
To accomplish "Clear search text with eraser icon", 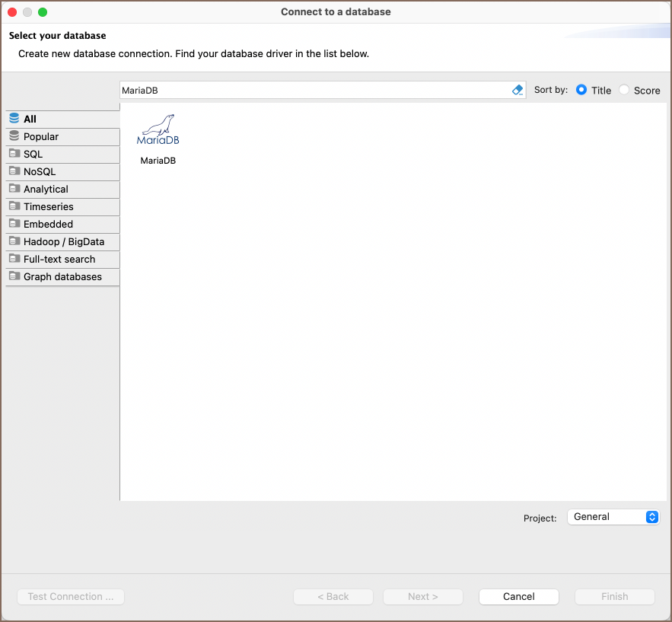I will pyautogui.click(x=518, y=90).
